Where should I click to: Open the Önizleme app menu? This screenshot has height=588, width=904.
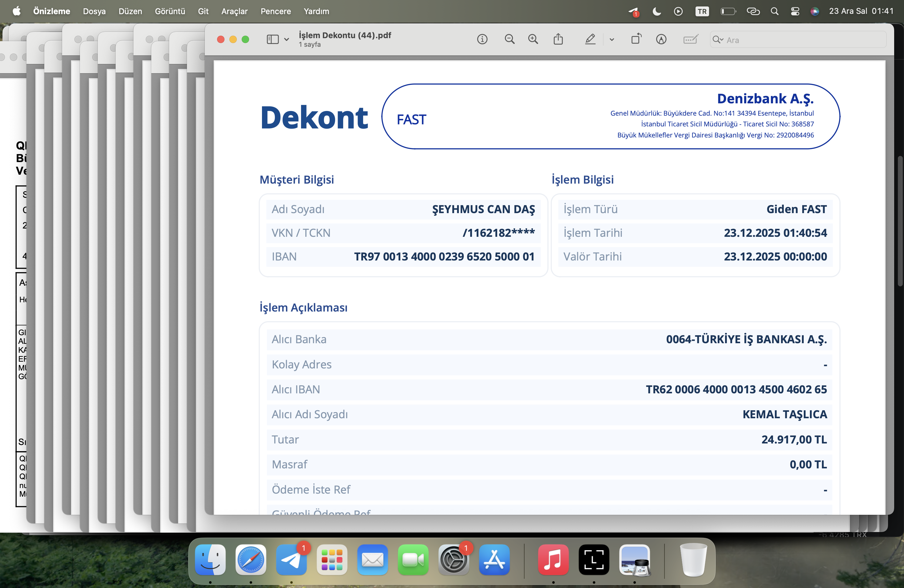pyautogui.click(x=52, y=11)
